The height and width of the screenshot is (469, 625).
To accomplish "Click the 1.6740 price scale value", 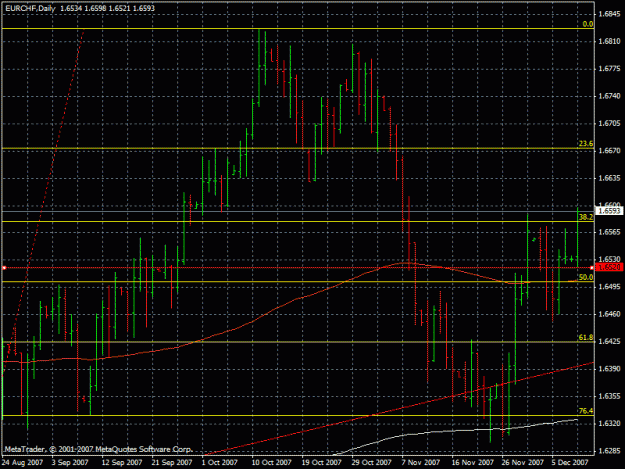I will pos(610,96).
